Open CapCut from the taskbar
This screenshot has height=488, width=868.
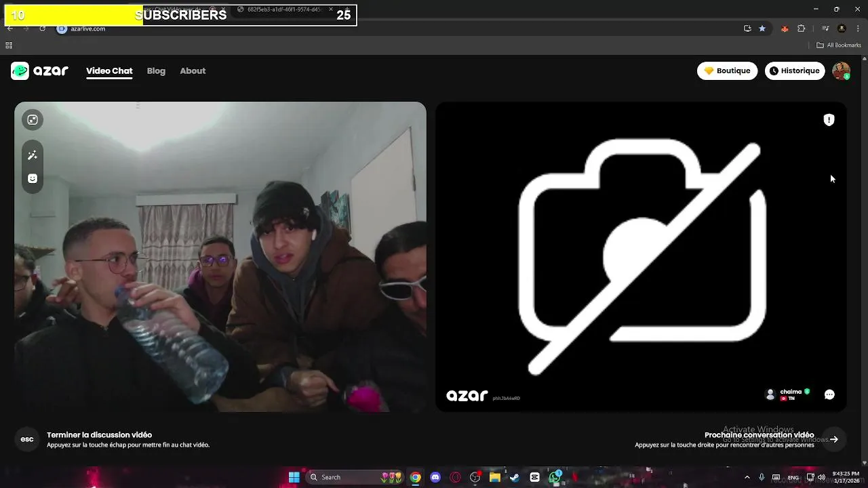click(x=534, y=477)
